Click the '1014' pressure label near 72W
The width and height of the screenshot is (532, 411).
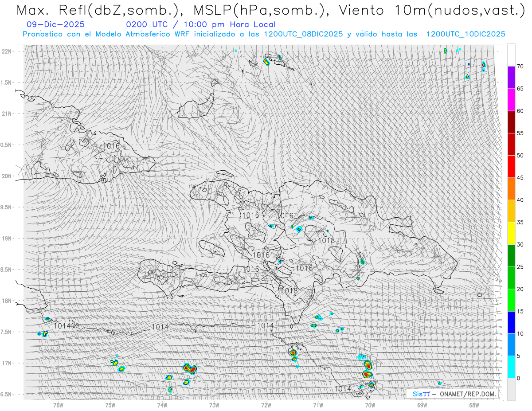pyautogui.click(x=266, y=325)
